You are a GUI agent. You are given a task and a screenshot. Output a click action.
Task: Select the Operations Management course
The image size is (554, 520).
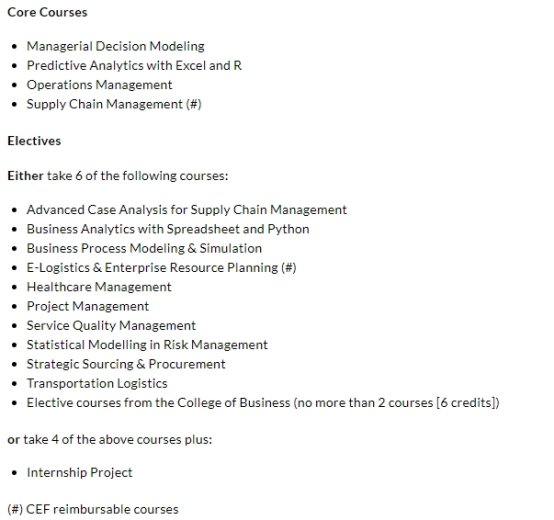99,85
